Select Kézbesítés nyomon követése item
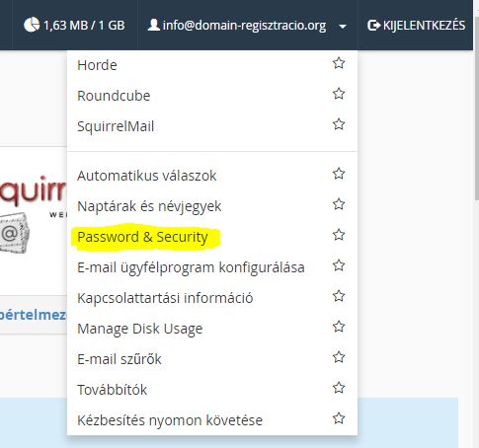The width and height of the screenshot is (479, 448). point(170,420)
